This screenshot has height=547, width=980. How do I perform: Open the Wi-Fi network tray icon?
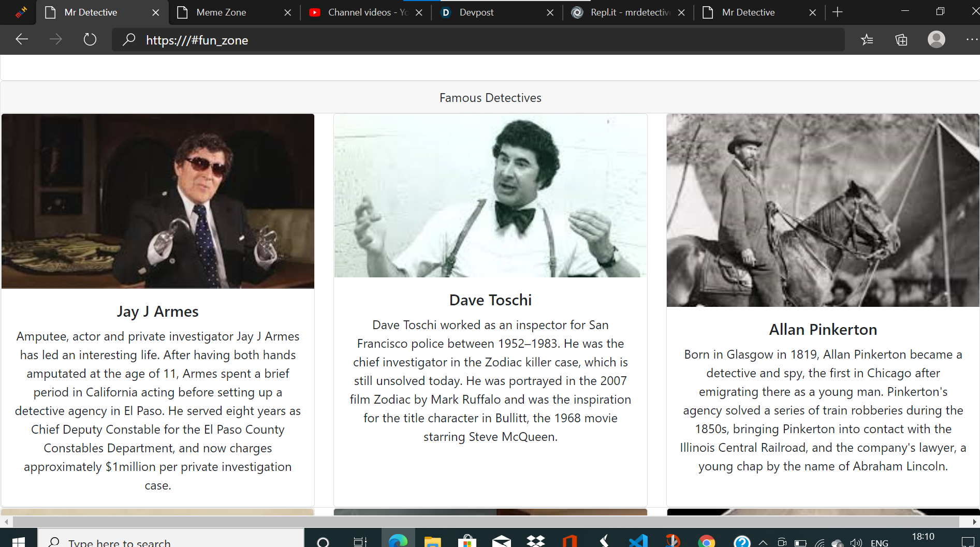tap(820, 542)
